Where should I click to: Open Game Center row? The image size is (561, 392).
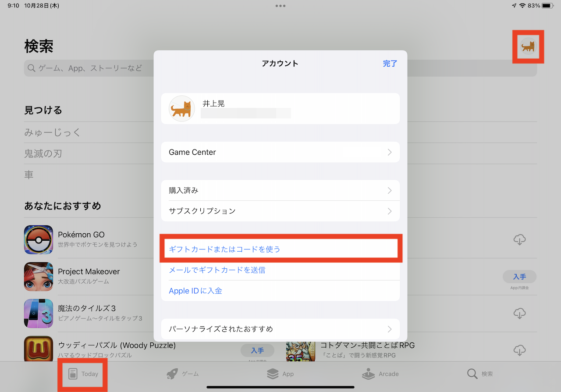coord(280,152)
